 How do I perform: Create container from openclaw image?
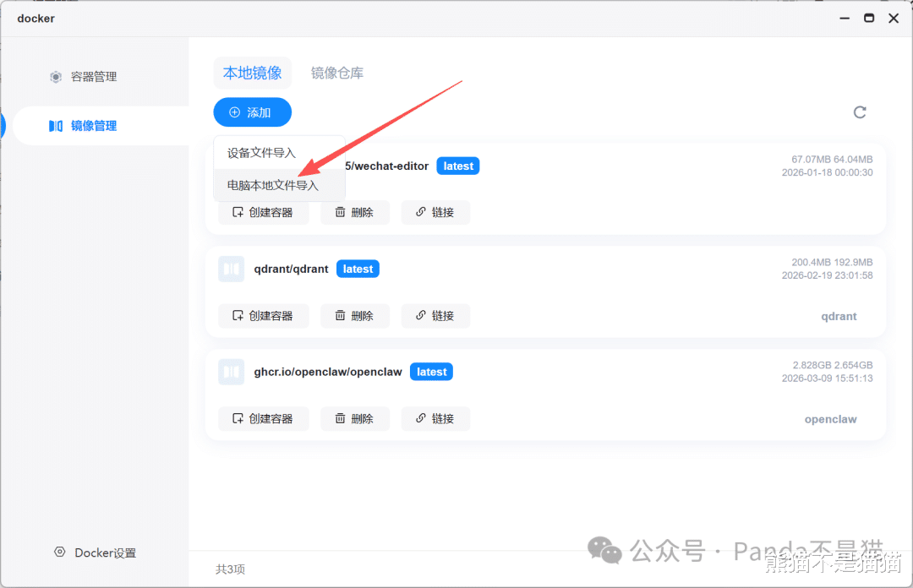point(263,418)
